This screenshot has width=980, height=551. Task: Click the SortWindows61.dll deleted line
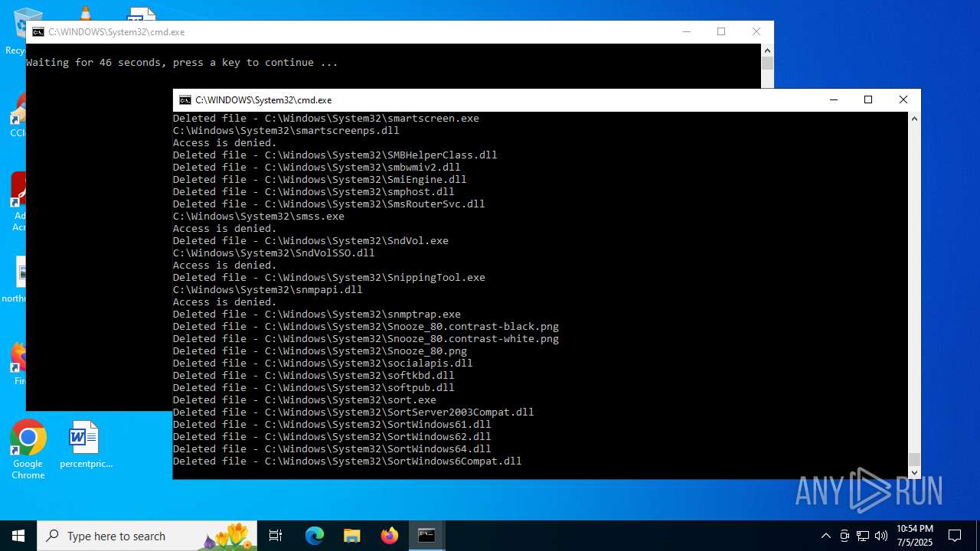[332, 425]
